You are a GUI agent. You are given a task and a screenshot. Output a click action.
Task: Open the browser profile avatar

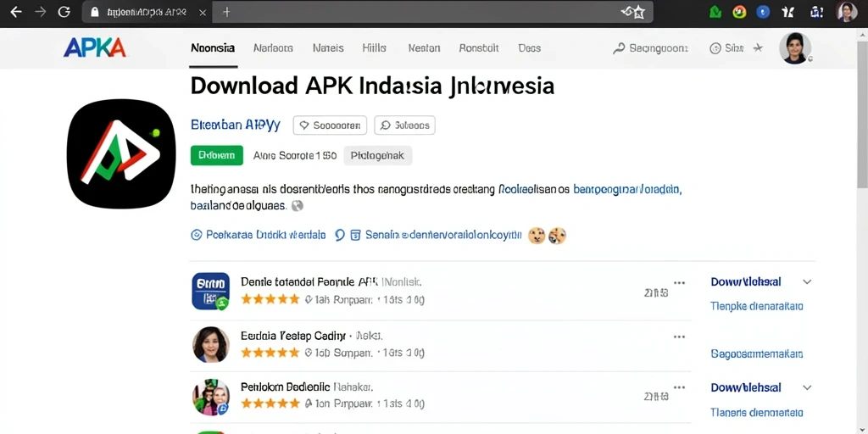[847, 12]
